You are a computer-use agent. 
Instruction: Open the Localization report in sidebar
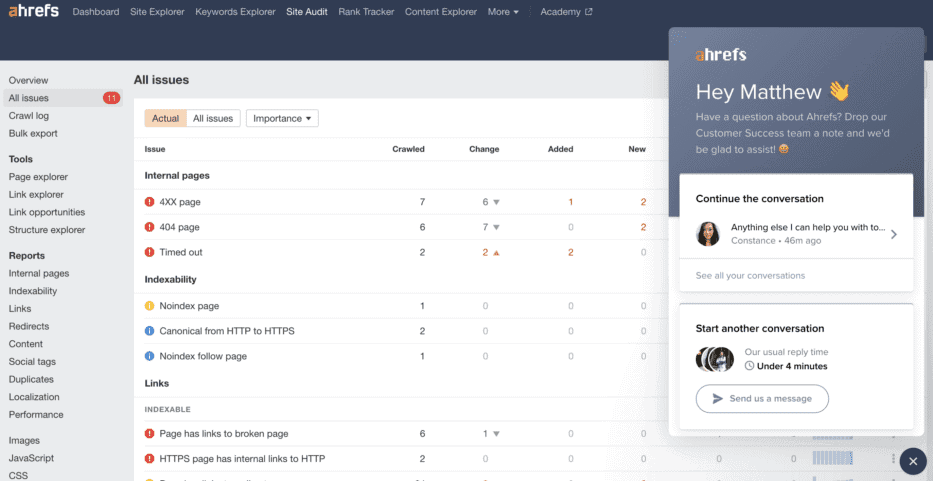point(34,397)
